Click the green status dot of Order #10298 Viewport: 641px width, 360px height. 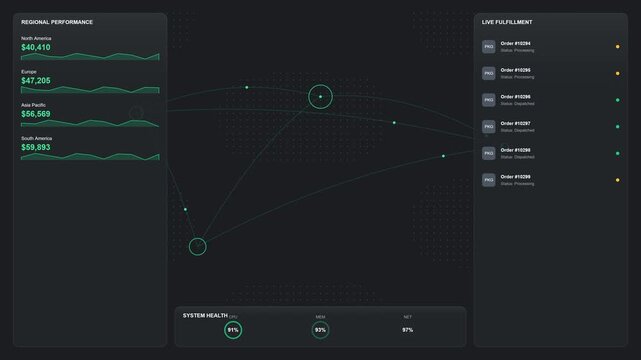(x=617, y=153)
